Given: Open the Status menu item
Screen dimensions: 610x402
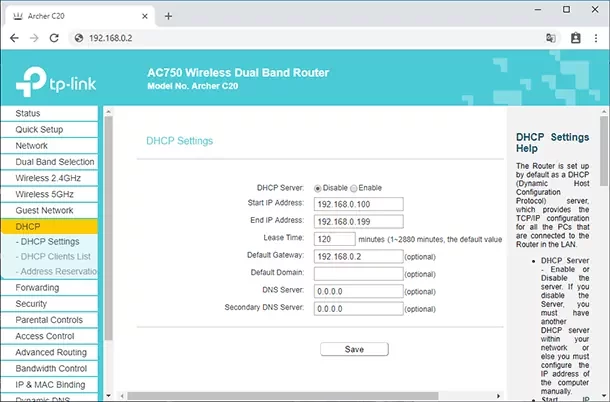Looking at the screenshot, I should coord(49,113).
